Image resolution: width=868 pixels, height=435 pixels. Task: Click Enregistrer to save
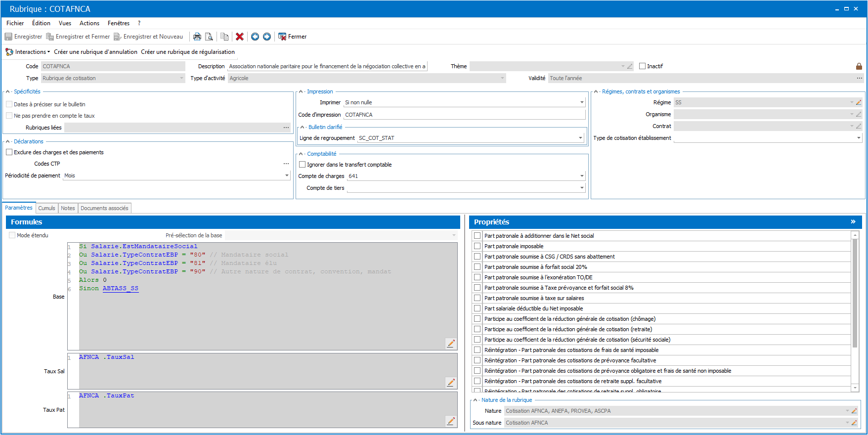click(24, 37)
